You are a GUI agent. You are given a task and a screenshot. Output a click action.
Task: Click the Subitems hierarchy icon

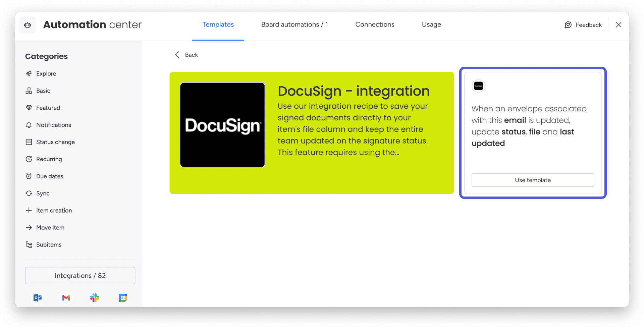pos(29,244)
